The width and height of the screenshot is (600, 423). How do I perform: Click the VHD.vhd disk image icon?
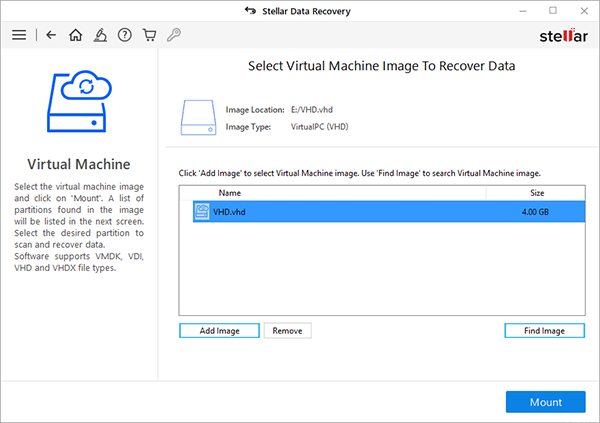pos(202,211)
